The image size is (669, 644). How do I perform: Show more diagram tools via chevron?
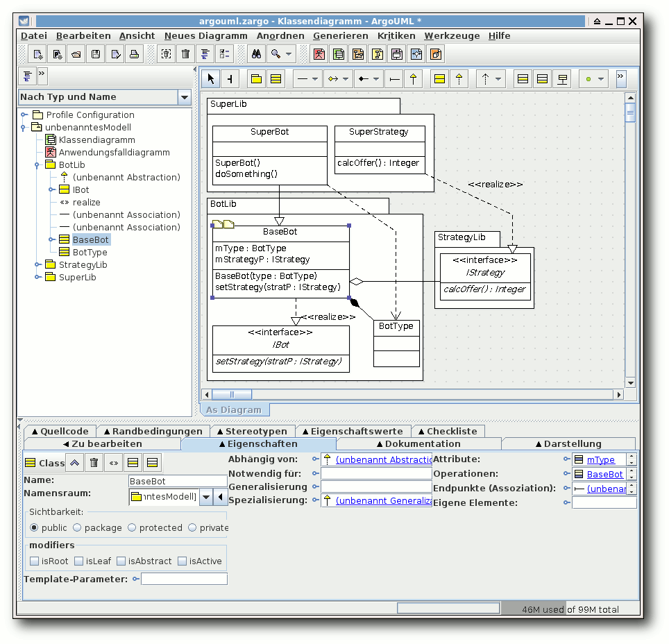621,79
